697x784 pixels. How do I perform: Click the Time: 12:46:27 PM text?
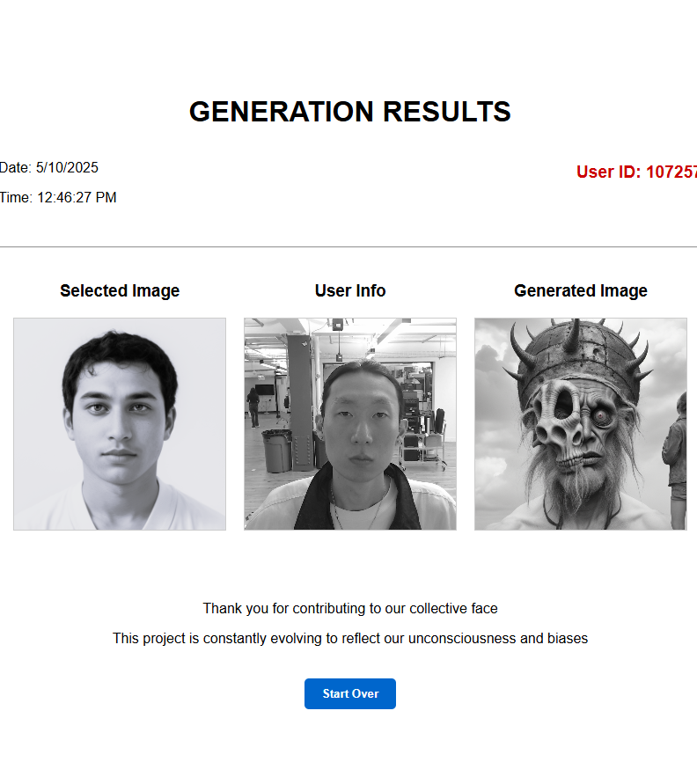[x=58, y=197]
